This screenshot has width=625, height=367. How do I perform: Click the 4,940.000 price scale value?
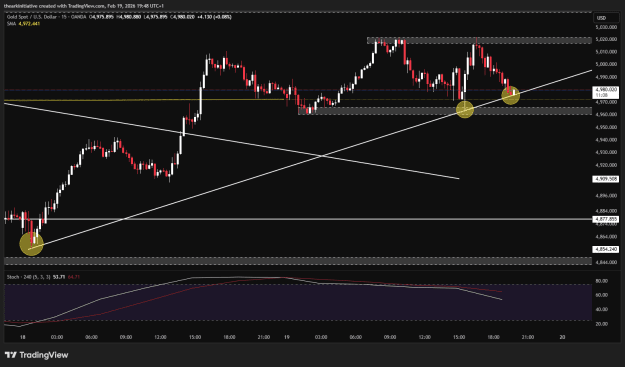[606, 140]
